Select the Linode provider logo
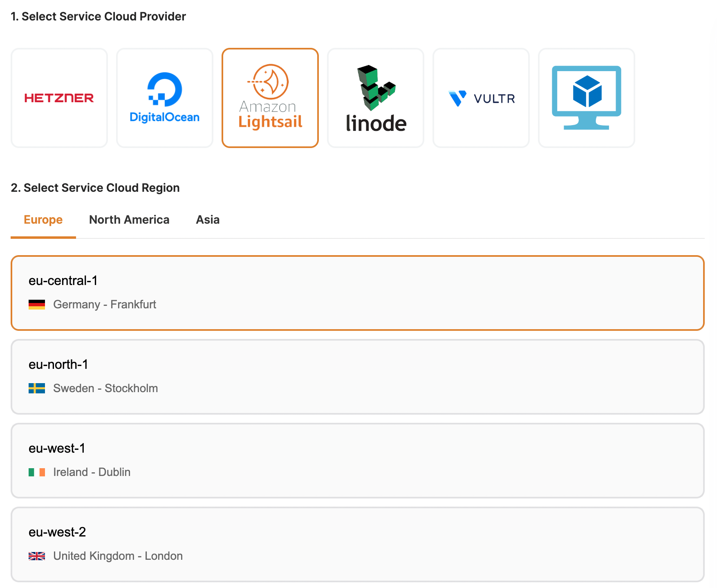717x588 pixels. 375,98
